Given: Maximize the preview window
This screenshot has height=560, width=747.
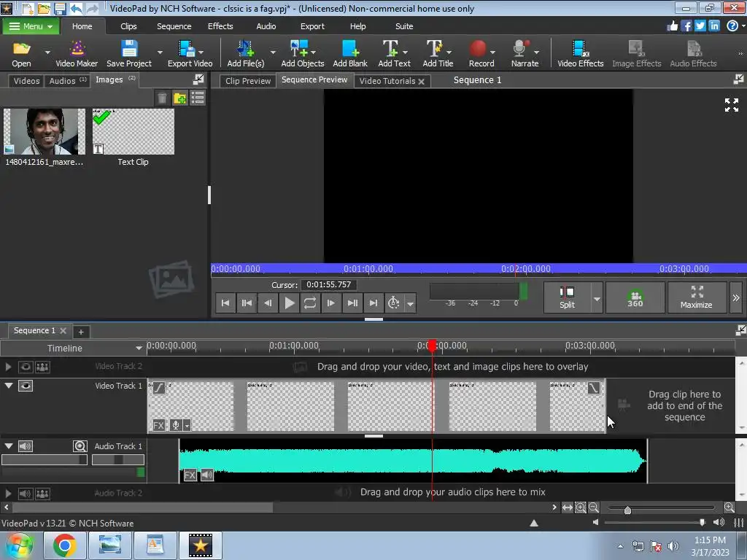Looking at the screenshot, I should (x=697, y=297).
